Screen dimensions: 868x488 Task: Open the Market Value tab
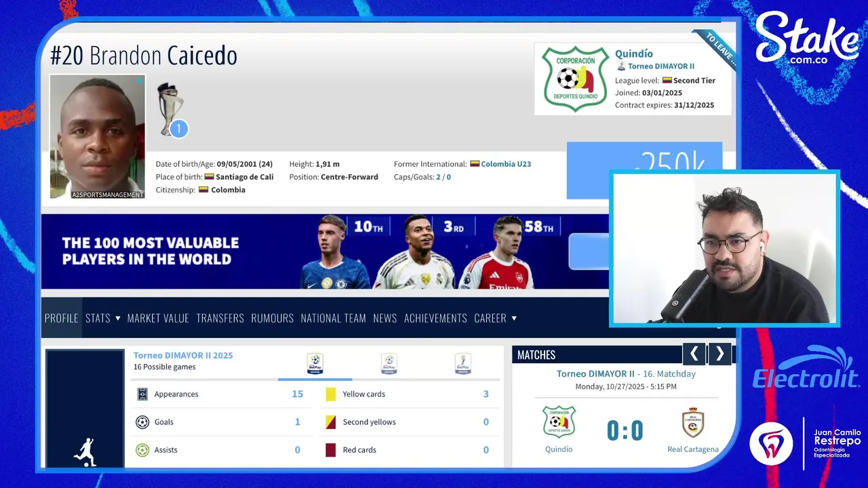point(158,318)
